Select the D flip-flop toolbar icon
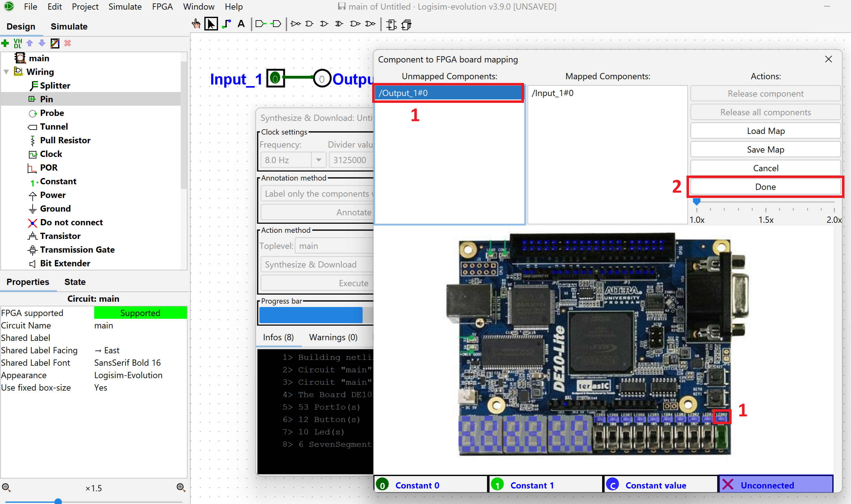The width and height of the screenshot is (851, 504). click(391, 25)
